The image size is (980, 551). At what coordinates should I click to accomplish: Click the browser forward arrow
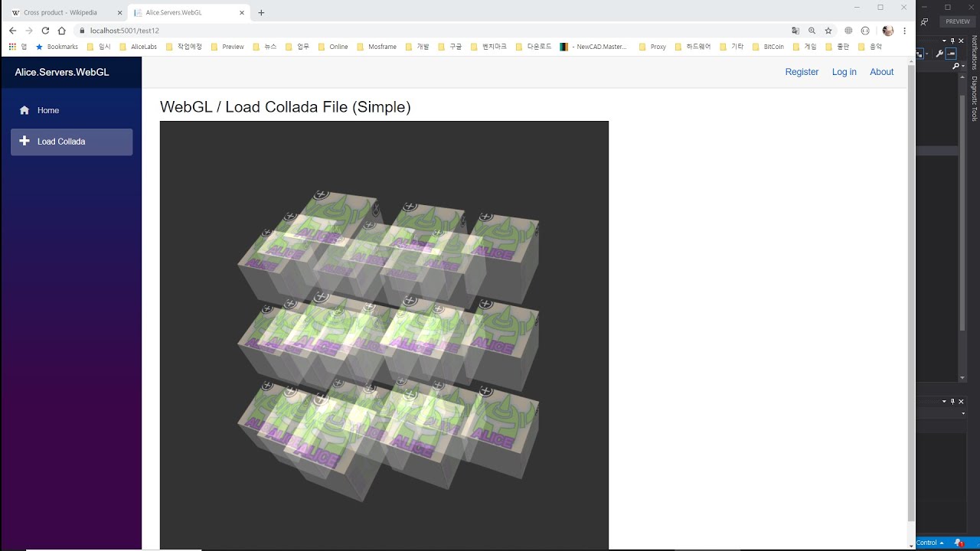tap(29, 31)
